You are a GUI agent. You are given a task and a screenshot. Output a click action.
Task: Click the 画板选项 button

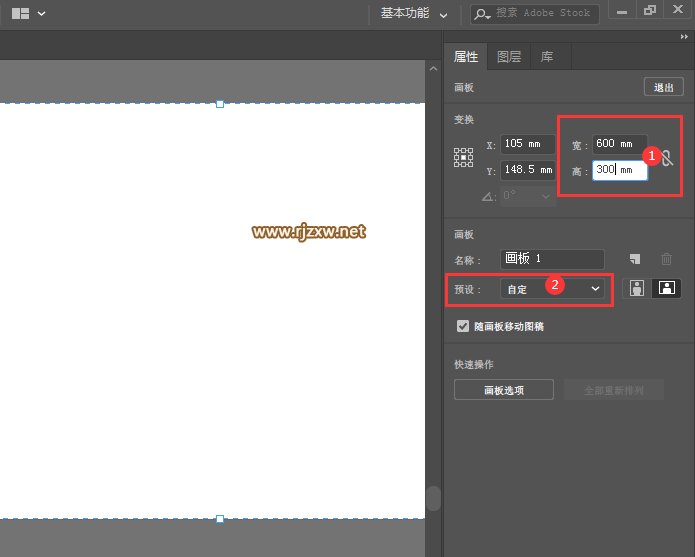coord(504,390)
